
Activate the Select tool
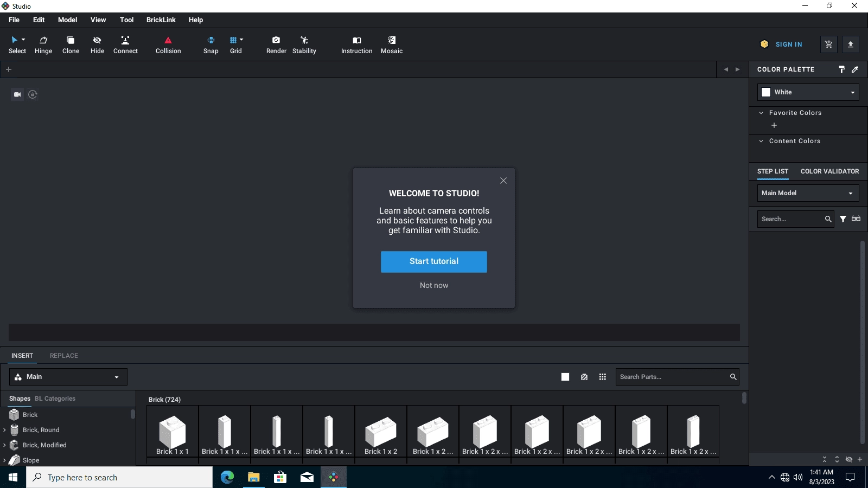click(17, 45)
